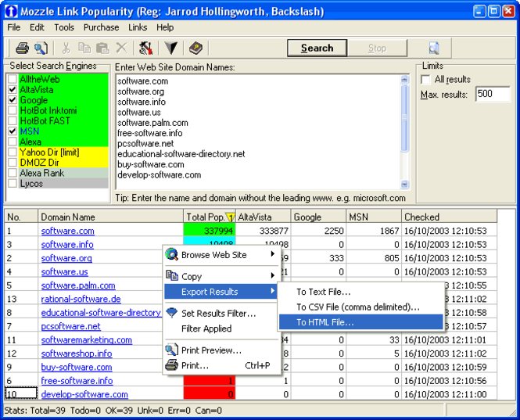Viewport: 520px width, 420px height.
Task: Click the Cut scissors toolbar icon
Action: coord(66,48)
